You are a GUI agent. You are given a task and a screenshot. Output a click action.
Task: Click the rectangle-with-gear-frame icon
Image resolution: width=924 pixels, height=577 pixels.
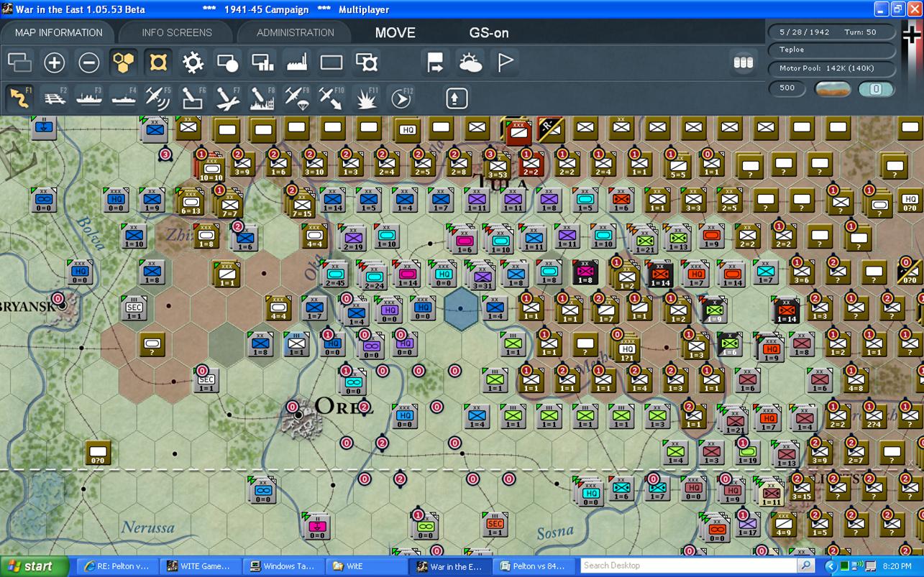coord(367,63)
